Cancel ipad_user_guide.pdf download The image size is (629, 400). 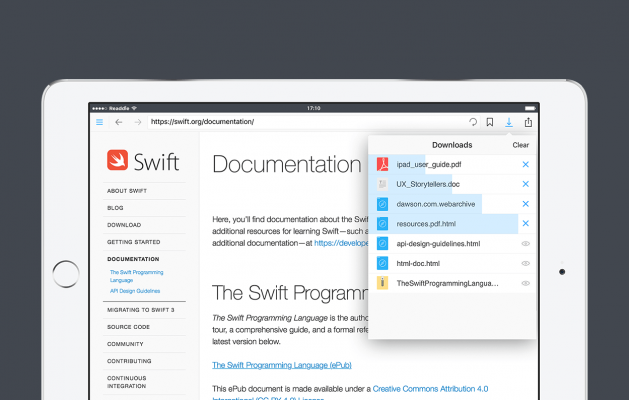(526, 164)
